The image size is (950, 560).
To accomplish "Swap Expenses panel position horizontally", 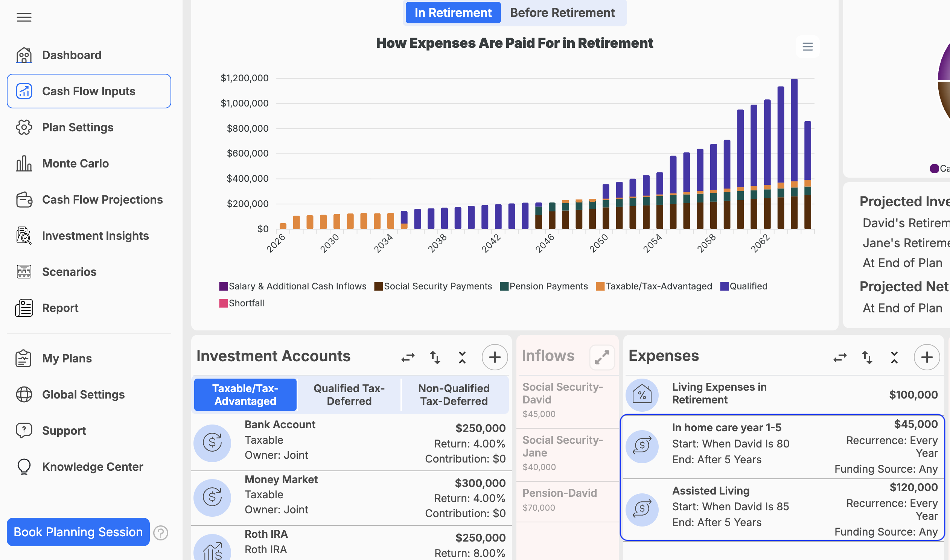I will tap(840, 357).
